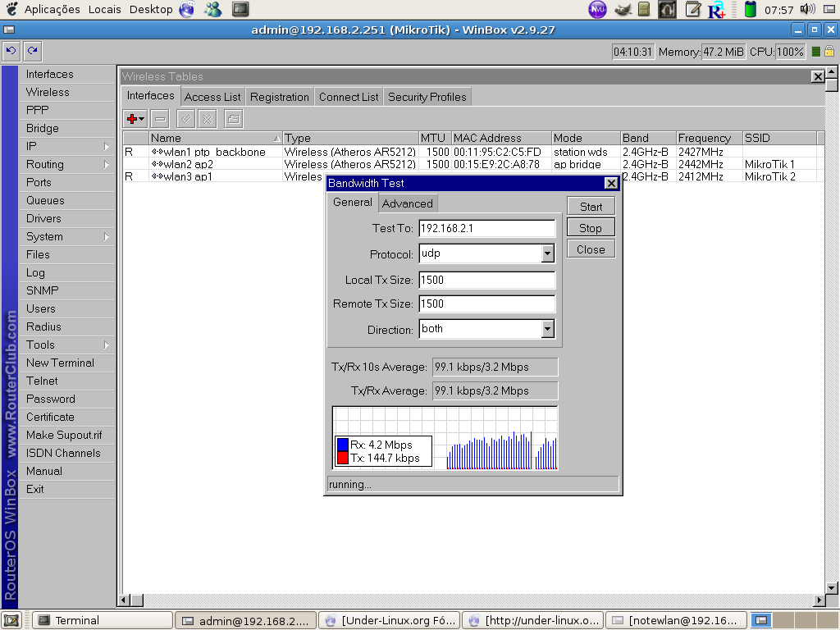Click the redo arrow in WinBox toolbar
The height and width of the screenshot is (630, 840).
(32, 51)
